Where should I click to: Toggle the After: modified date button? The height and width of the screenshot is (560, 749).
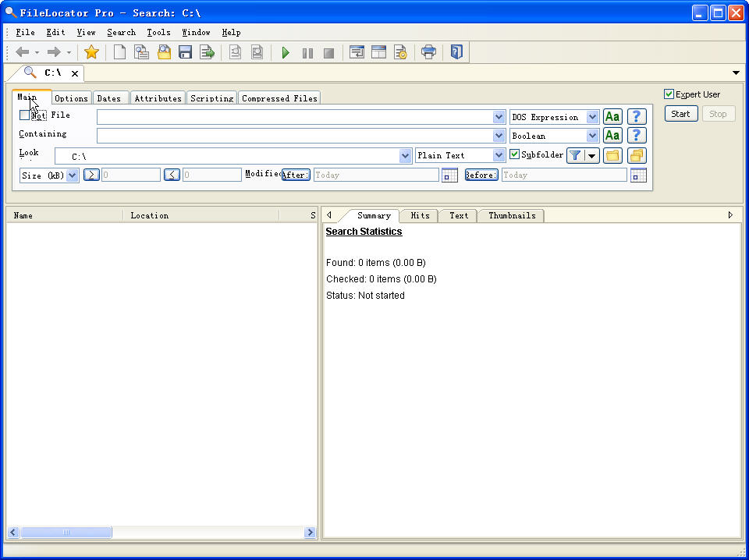(x=296, y=175)
